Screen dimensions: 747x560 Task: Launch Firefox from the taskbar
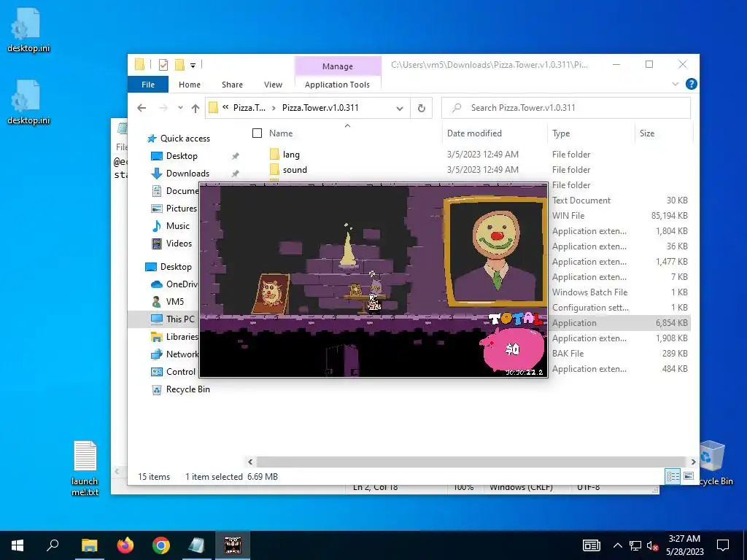point(125,545)
